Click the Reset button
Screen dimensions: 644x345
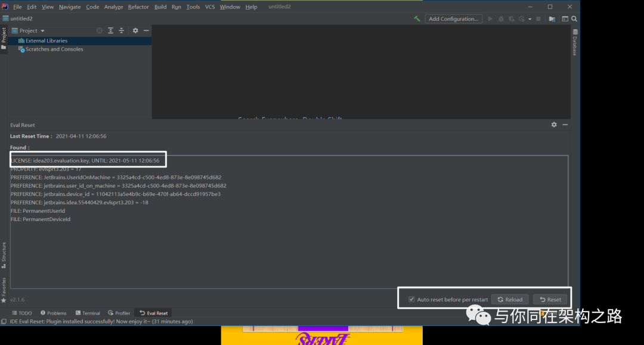[x=550, y=300]
